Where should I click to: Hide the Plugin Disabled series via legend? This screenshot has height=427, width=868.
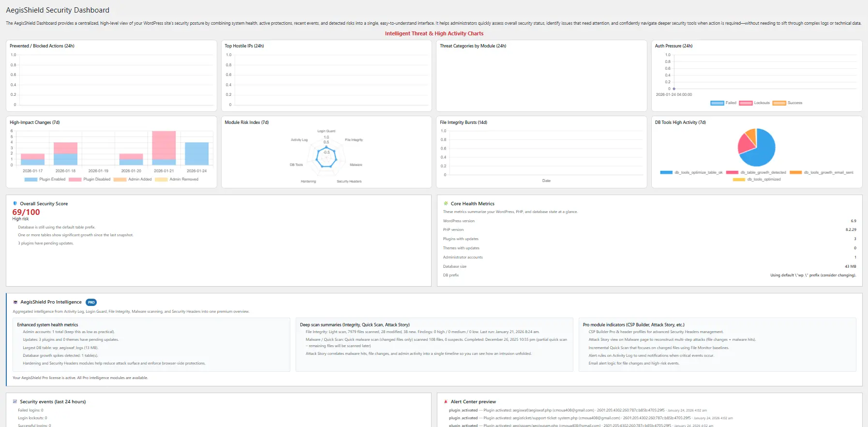90,180
